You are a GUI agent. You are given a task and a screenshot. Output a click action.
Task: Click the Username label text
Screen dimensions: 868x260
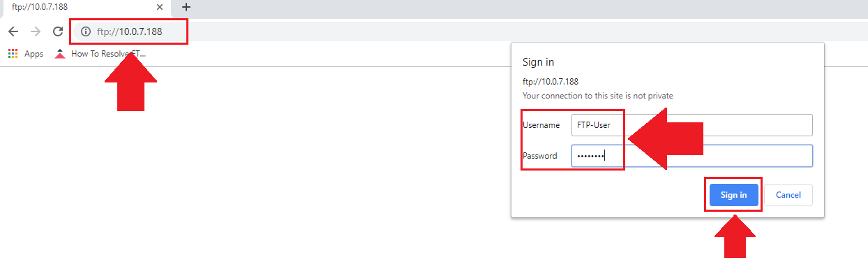click(541, 125)
